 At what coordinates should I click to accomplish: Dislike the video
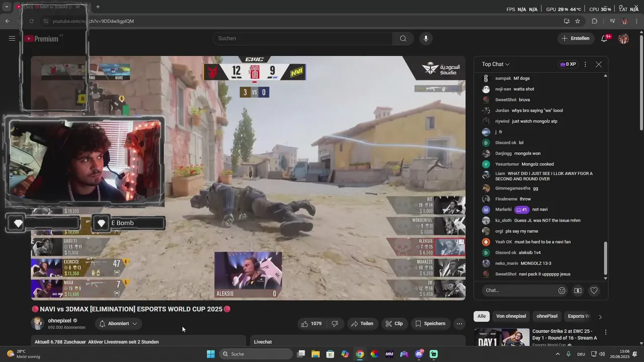335,324
